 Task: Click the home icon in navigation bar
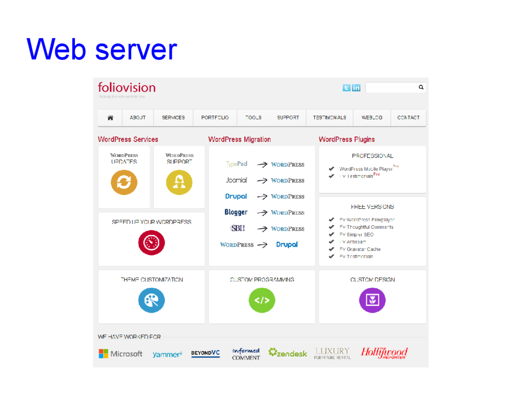click(110, 118)
